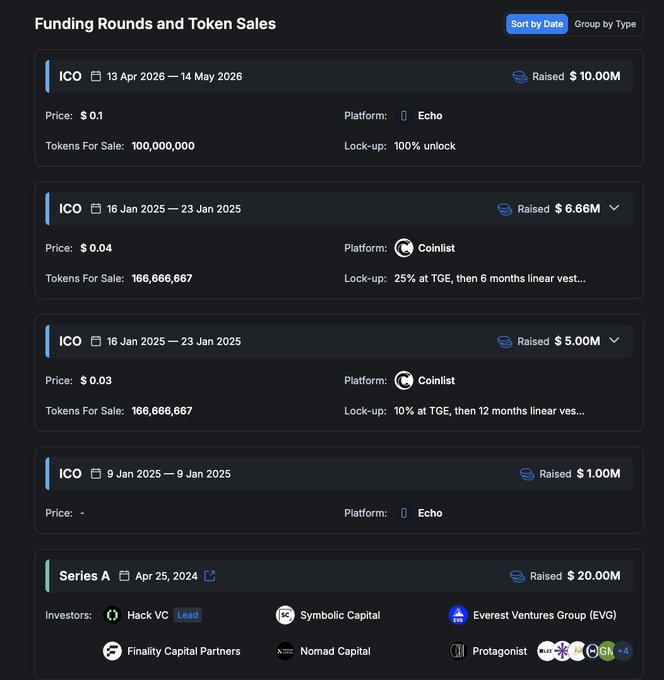Click the $ 0.1 price value
The width and height of the screenshot is (664, 680).
pos(92,116)
